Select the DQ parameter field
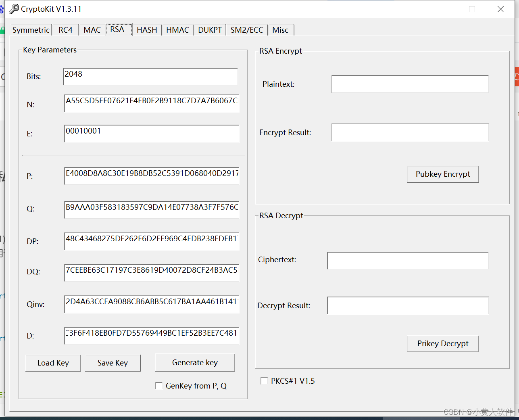Image resolution: width=519 pixels, height=420 pixels. [152, 273]
